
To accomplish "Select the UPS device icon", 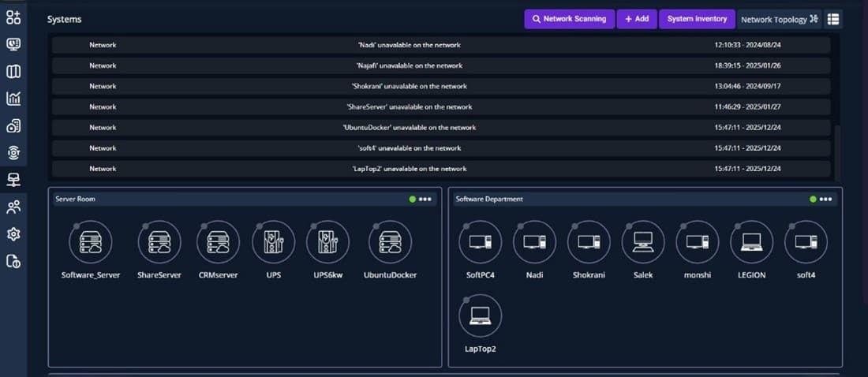I will click(274, 242).
